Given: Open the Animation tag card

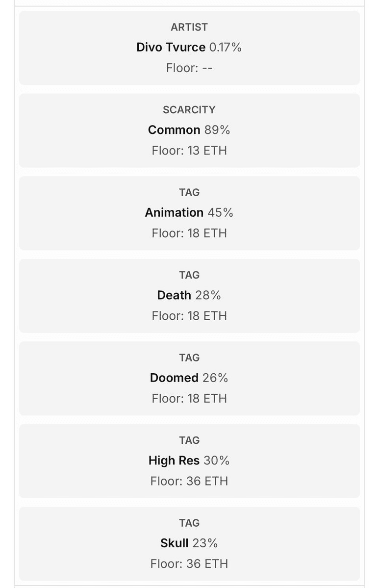Looking at the screenshot, I should click(x=189, y=213).
